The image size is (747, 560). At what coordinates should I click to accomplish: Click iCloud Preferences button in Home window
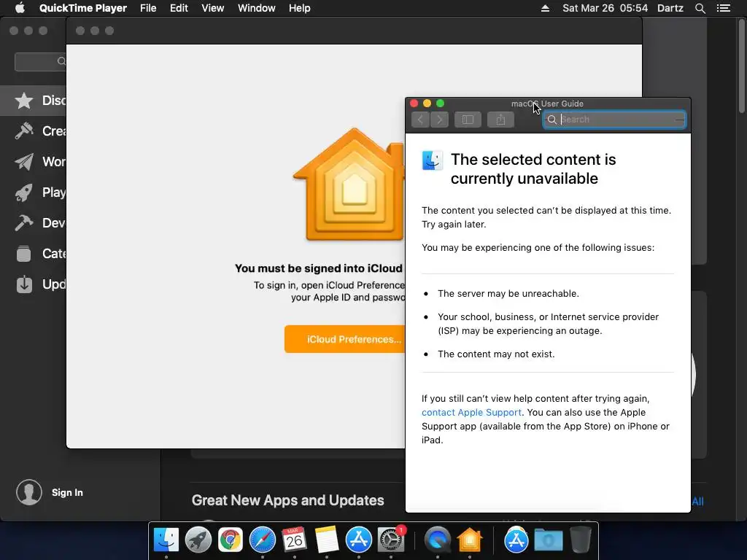click(x=345, y=339)
